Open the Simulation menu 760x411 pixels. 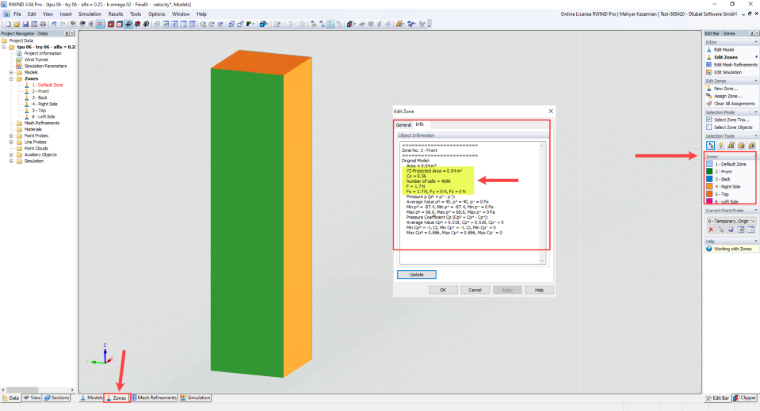[90, 14]
